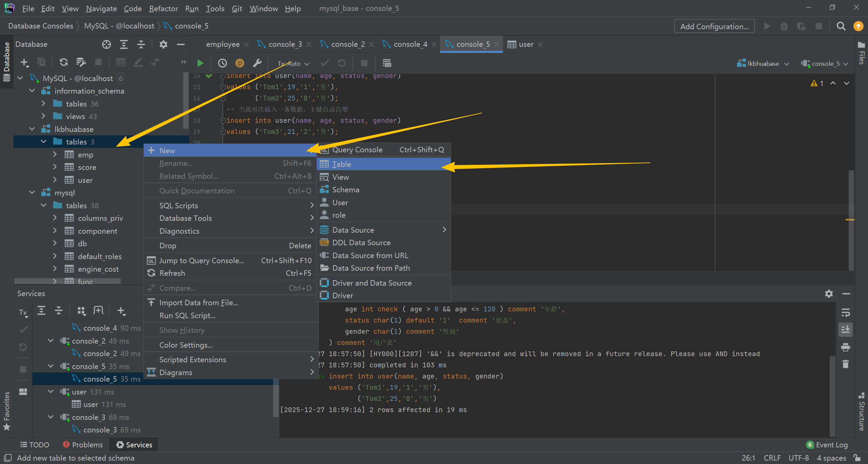Click the search magnifier icon top right
The height and width of the screenshot is (464, 868).
841,26
